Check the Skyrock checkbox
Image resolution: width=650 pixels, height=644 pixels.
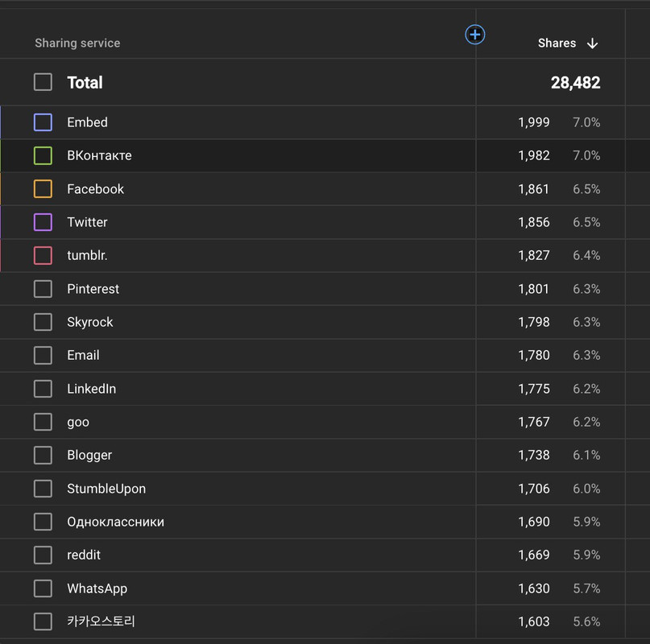[43, 322]
